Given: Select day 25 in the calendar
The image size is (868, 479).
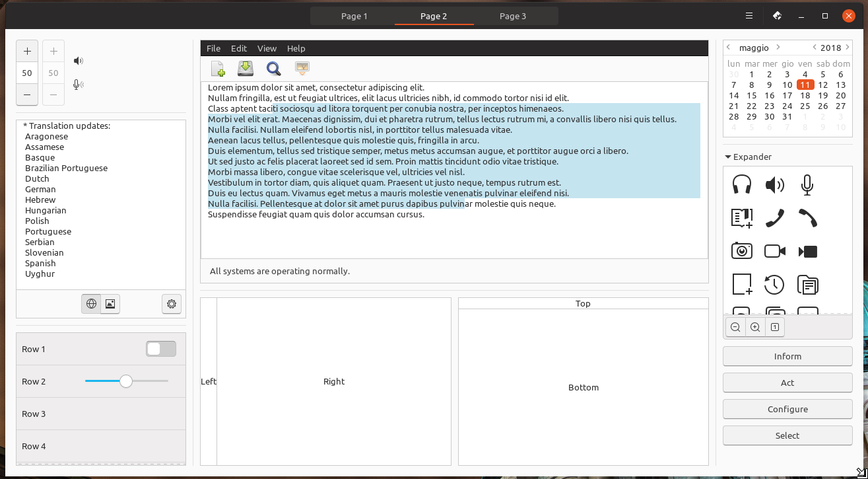Looking at the screenshot, I should pos(805,106).
